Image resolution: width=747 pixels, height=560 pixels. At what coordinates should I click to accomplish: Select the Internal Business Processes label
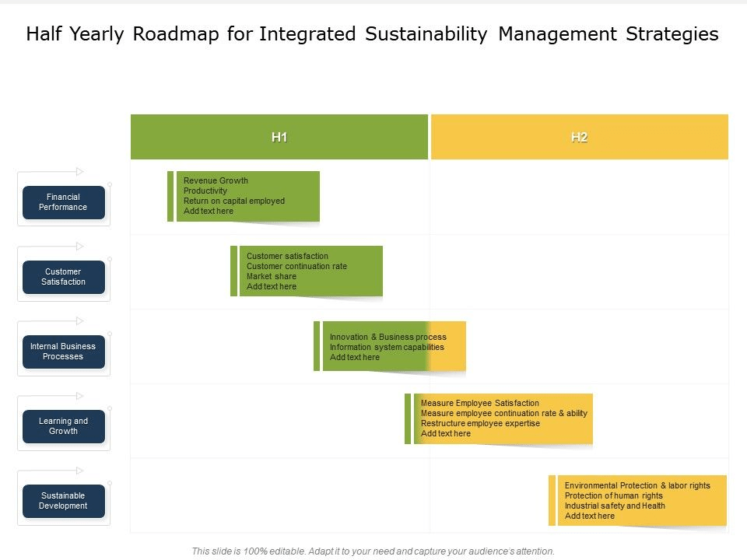(x=64, y=352)
